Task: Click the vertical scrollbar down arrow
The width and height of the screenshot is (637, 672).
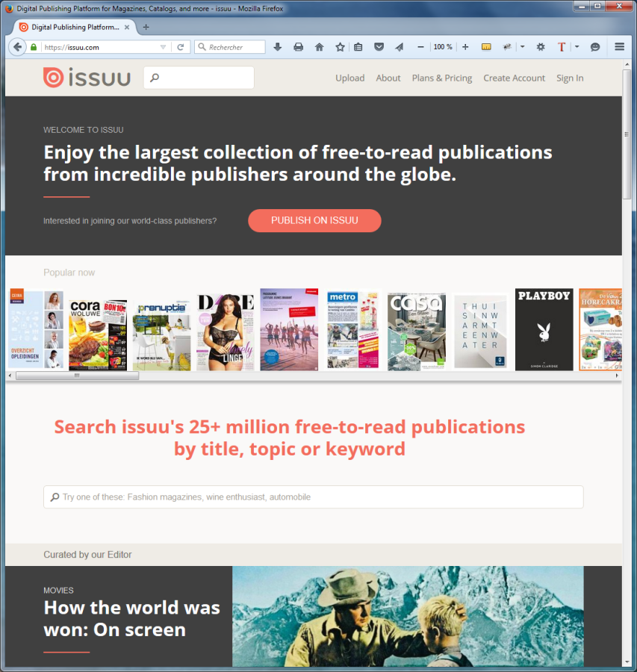Action: [627, 662]
